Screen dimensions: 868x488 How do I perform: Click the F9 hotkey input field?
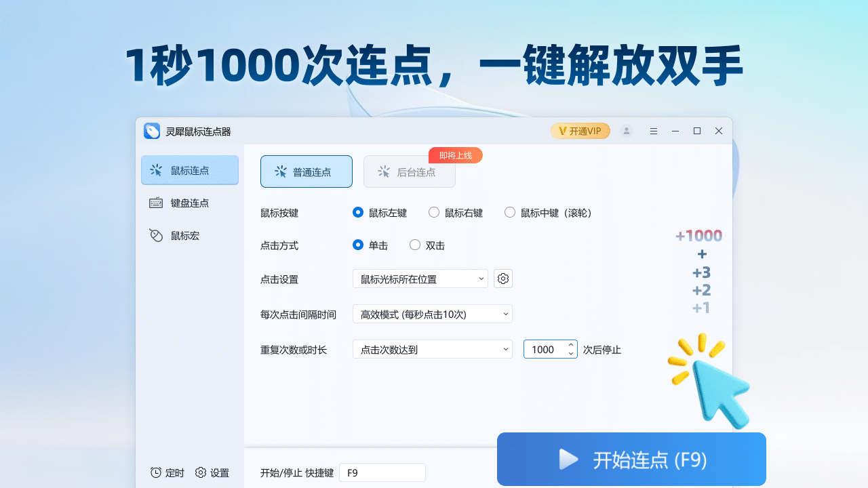coord(382,472)
